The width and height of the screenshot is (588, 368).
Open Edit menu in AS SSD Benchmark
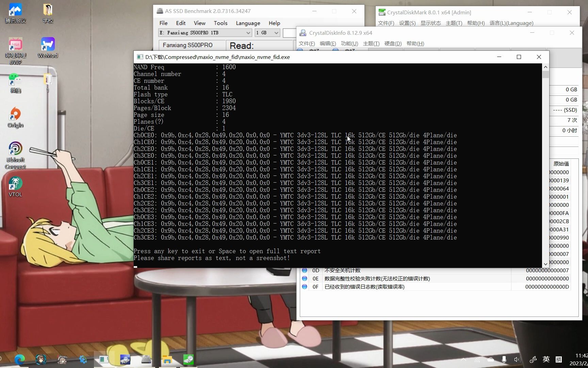tap(181, 23)
